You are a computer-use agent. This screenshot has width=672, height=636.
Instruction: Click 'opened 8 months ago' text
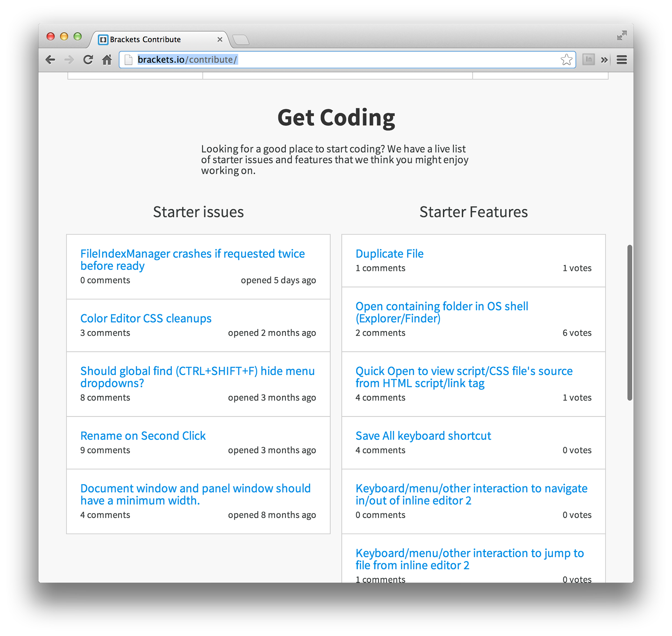tap(272, 515)
